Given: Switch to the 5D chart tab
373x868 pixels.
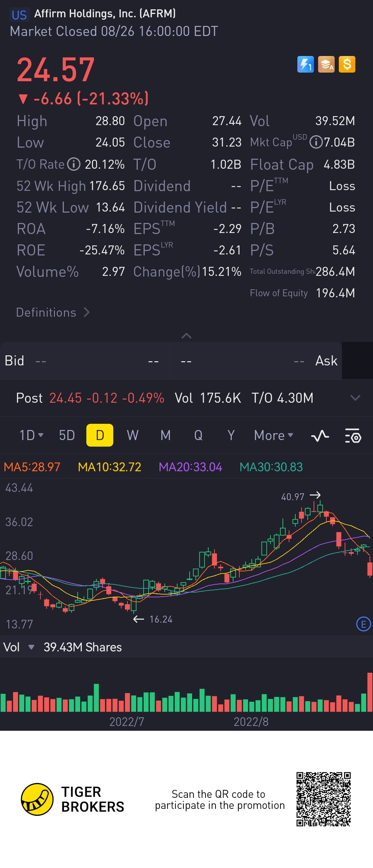Looking at the screenshot, I should coord(67,435).
